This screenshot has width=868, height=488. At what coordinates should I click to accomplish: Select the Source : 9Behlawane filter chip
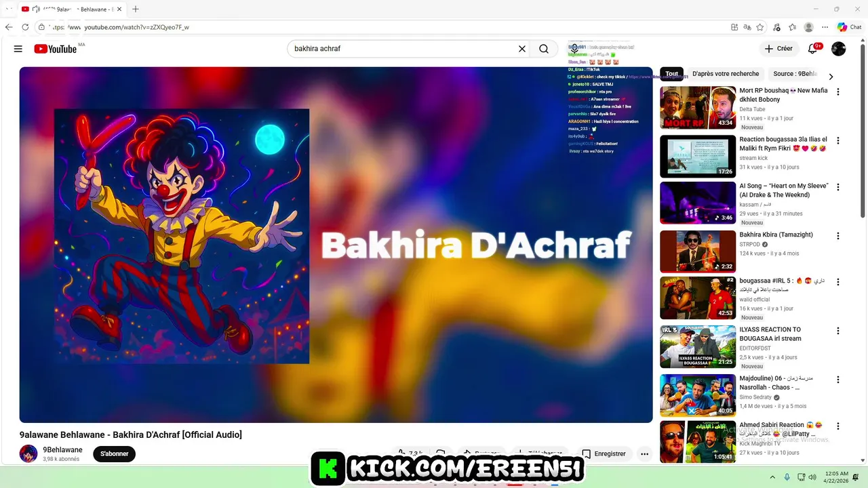(795, 74)
